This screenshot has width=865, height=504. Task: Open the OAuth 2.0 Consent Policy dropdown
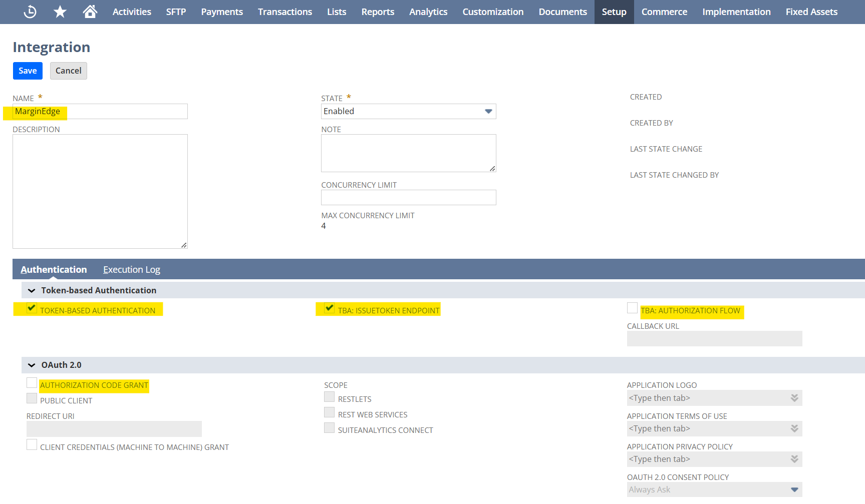click(714, 489)
